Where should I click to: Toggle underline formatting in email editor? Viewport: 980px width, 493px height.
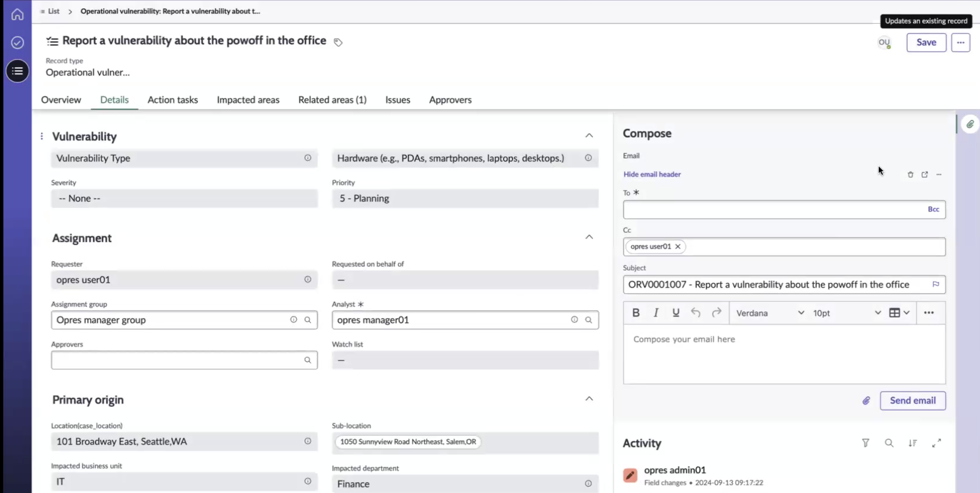tap(676, 313)
